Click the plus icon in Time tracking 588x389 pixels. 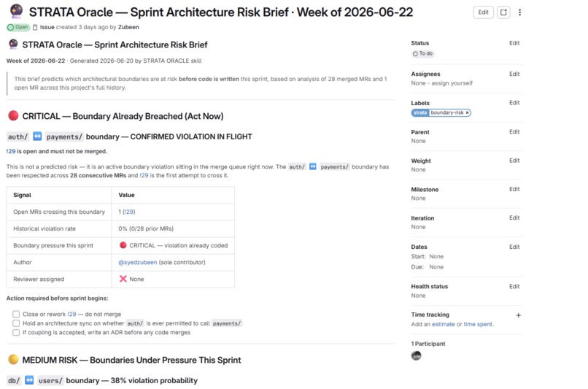pyautogui.click(x=518, y=315)
